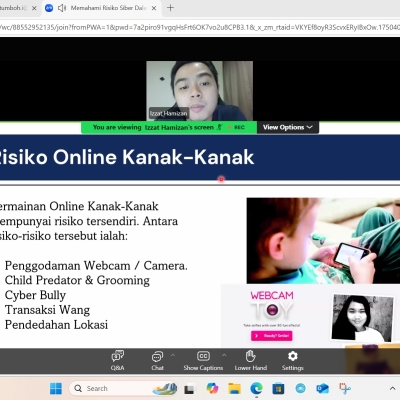The height and width of the screenshot is (400, 400).
Task: Click the browser address bar URL
Action: click(x=200, y=27)
